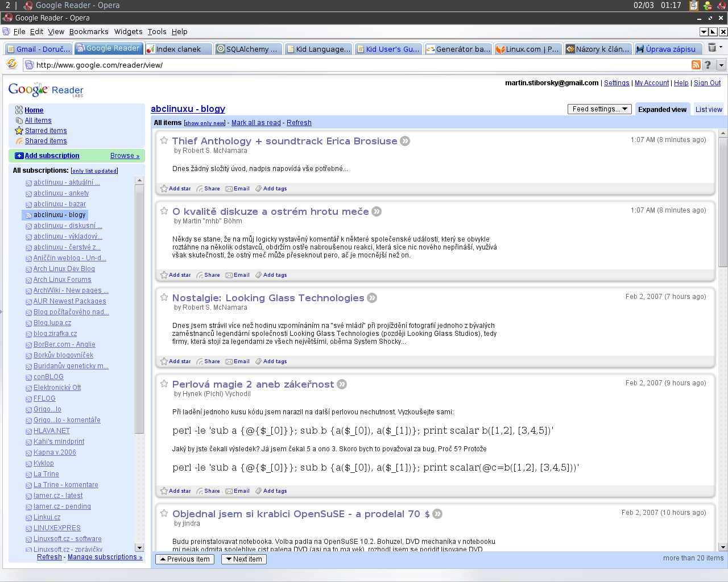Open the Opera trash closed-tabs icon

[x=712, y=48]
